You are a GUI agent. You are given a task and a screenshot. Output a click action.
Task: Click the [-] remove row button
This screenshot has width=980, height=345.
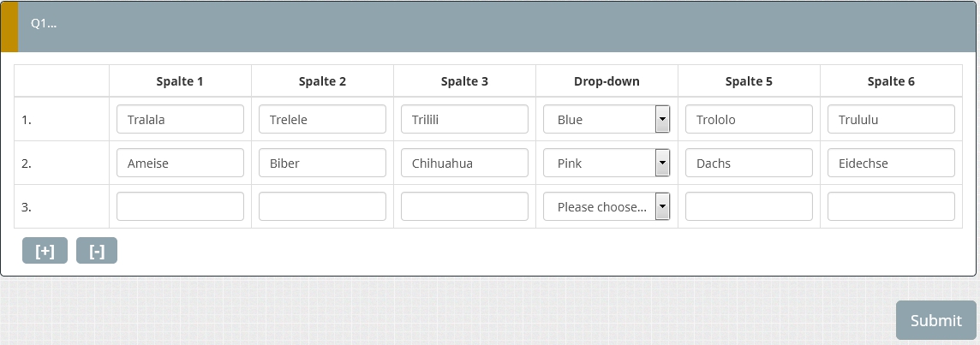click(97, 251)
